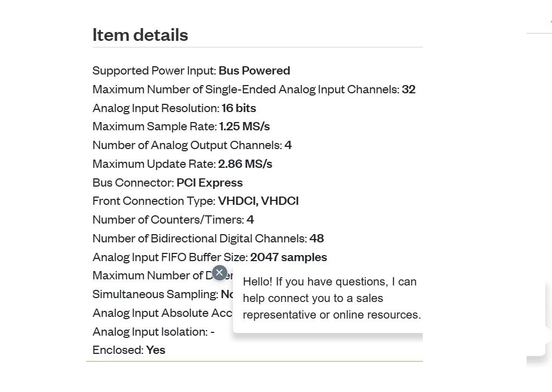Select Number of Analog Output Channels line
This screenshot has height=392, width=552.
(192, 145)
